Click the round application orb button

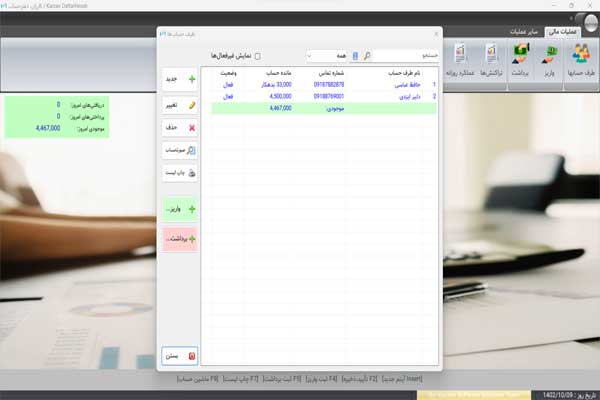(590, 22)
